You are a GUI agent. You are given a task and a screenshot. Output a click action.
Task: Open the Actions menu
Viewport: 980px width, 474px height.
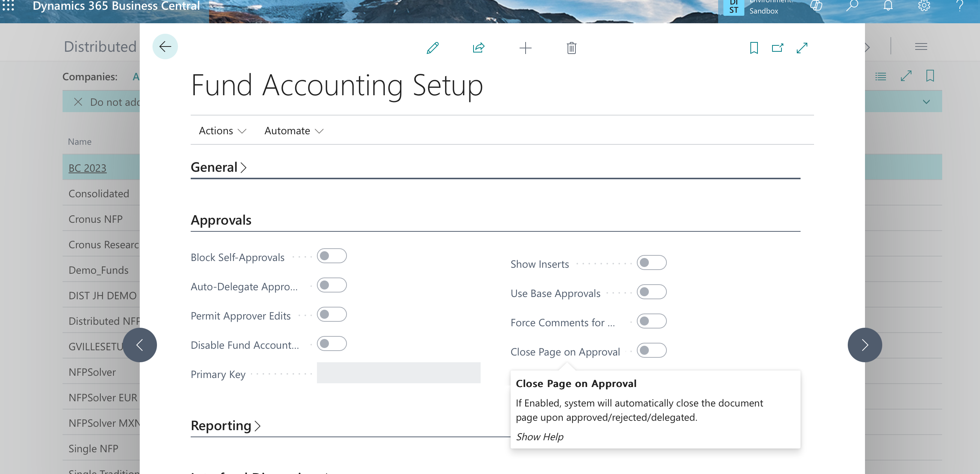tap(222, 131)
